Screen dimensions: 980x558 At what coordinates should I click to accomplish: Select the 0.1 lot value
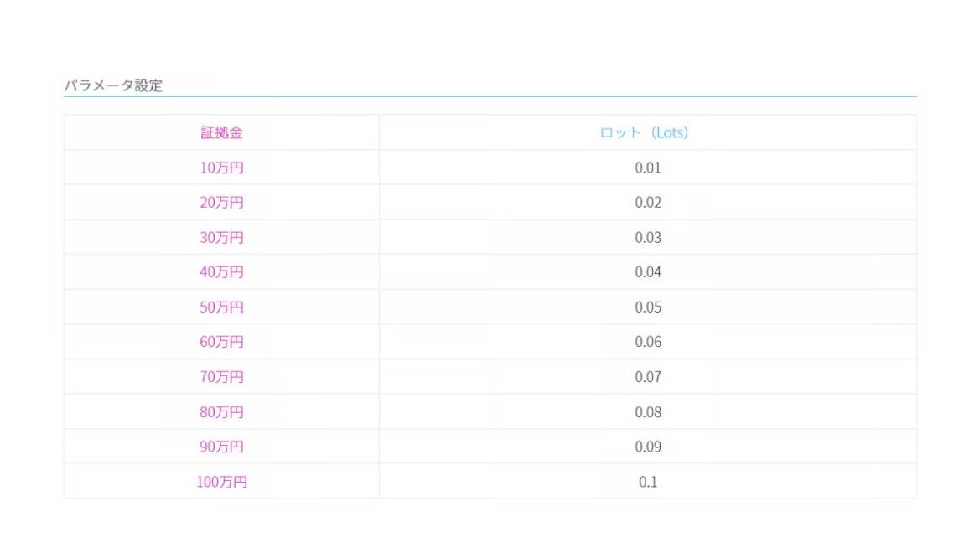[x=647, y=482]
